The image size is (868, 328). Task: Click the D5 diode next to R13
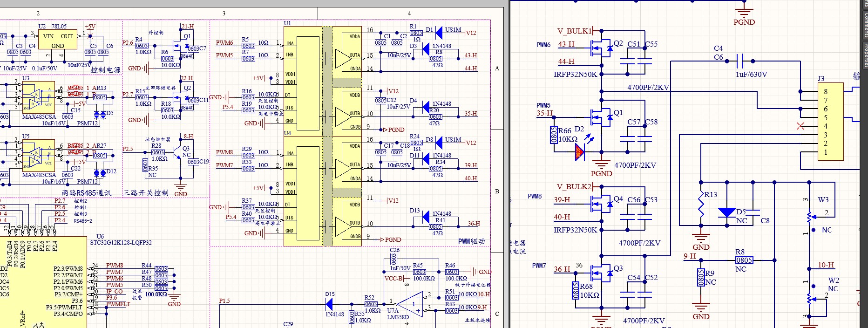(x=727, y=213)
